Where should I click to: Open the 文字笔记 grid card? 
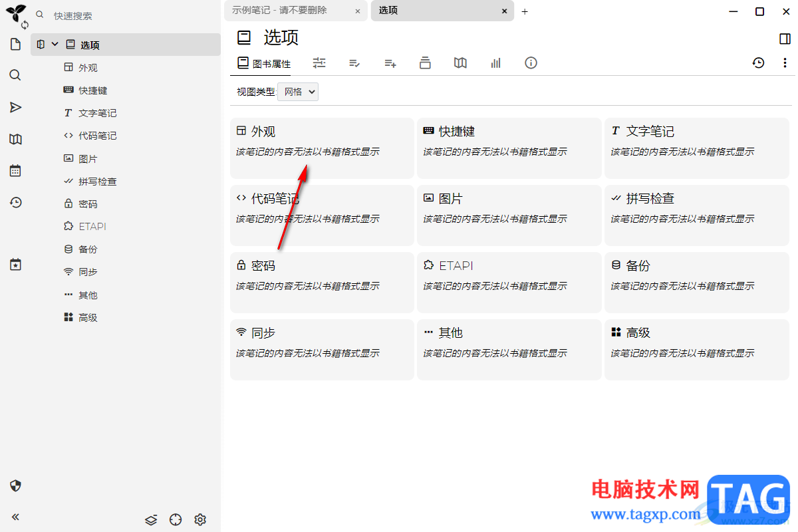(697, 148)
